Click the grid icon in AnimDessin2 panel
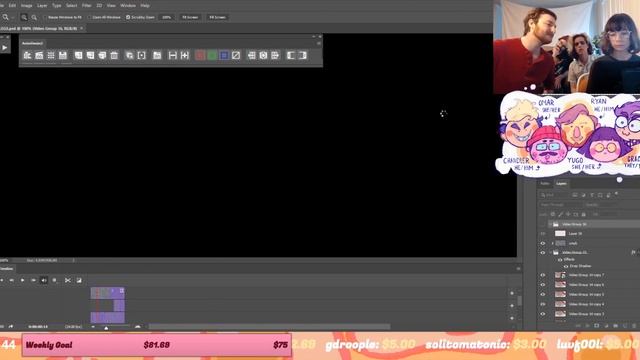640x360 pixels. (51, 56)
